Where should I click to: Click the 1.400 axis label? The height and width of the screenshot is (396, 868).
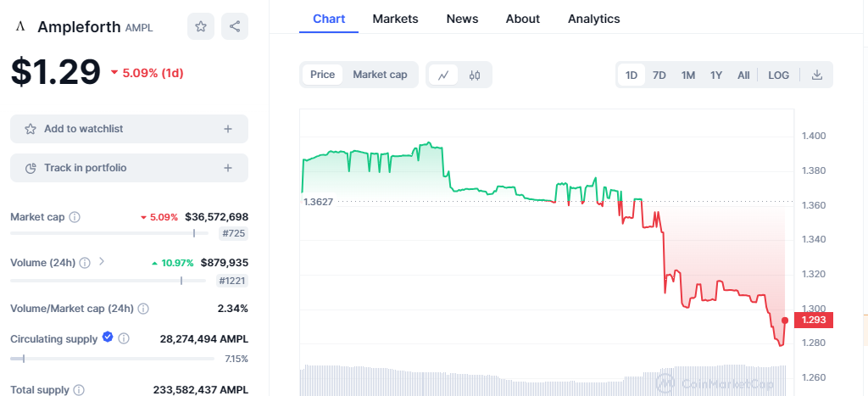[x=814, y=137]
